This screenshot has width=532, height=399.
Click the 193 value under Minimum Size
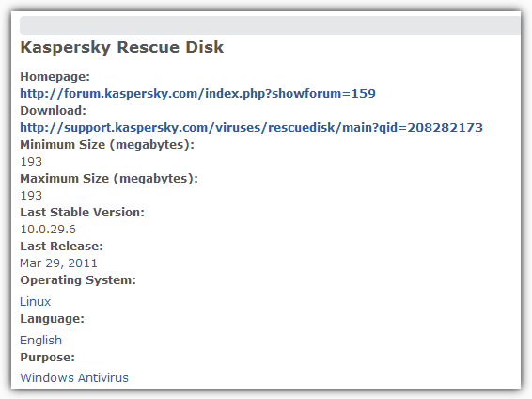point(31,162)
